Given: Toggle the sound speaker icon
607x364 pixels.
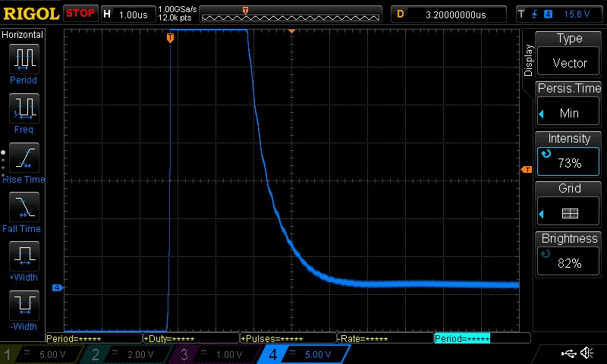Looking at the screenshot, I should (587, 353).
